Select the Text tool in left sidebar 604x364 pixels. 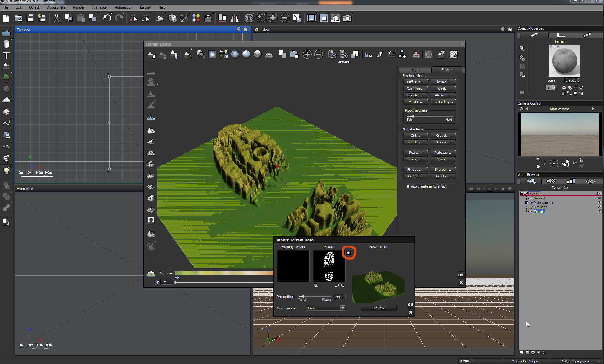click(6, 55)
